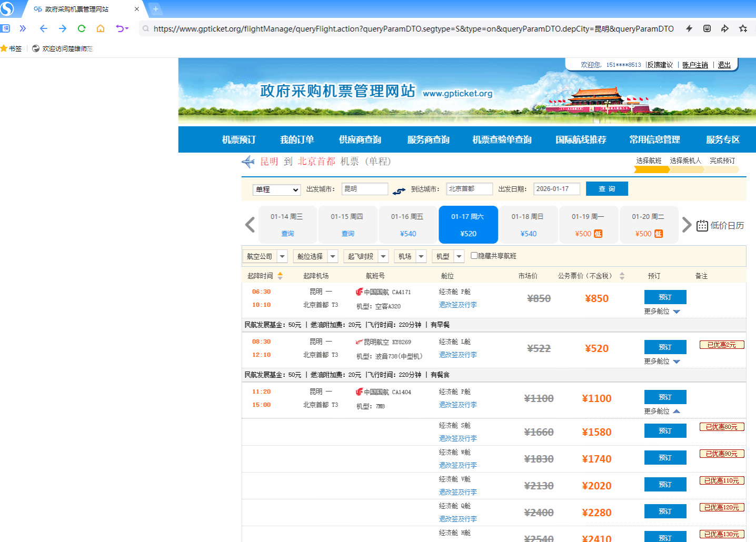Image resolution: width=756 pixels, height=542 pixels.
Task: Open the new tab plus button
Action: click(155, 9)
